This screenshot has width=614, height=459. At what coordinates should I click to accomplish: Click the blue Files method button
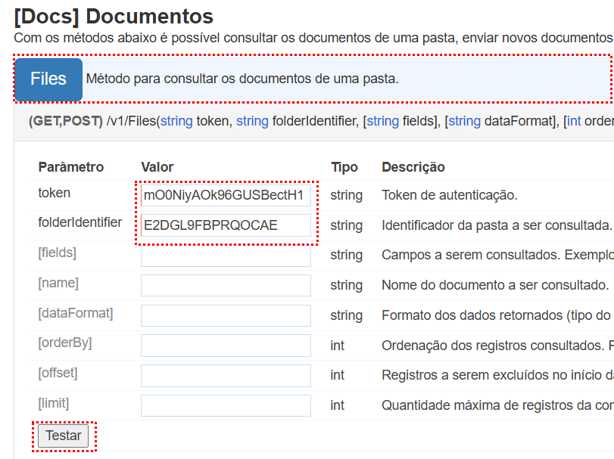click(x=48, y=79)
